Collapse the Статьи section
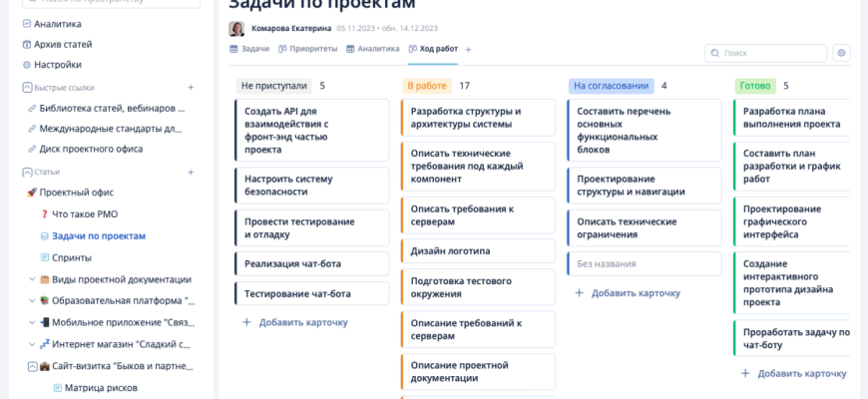This screenshot has height=399, width=868. pyautogui.click(x=26, y=172)
